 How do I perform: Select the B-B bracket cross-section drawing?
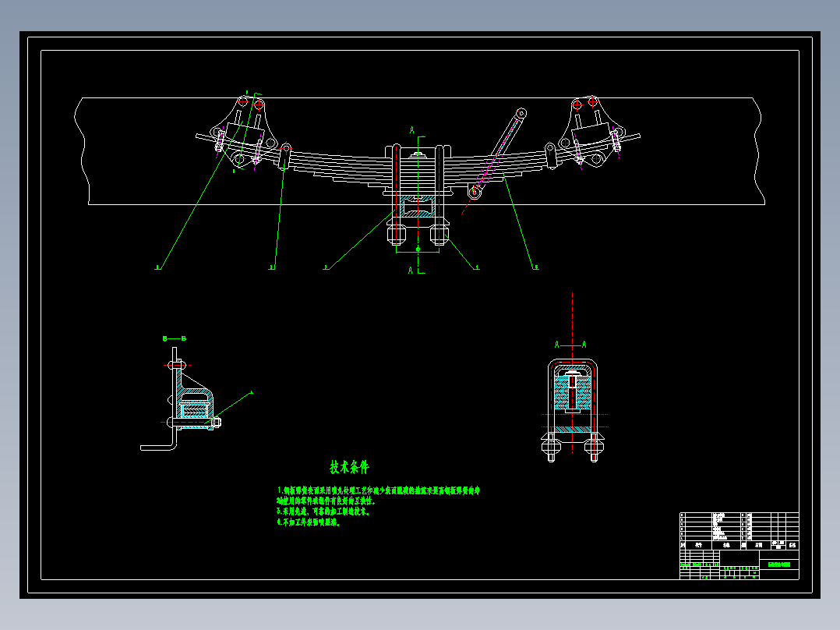[181, 399]
